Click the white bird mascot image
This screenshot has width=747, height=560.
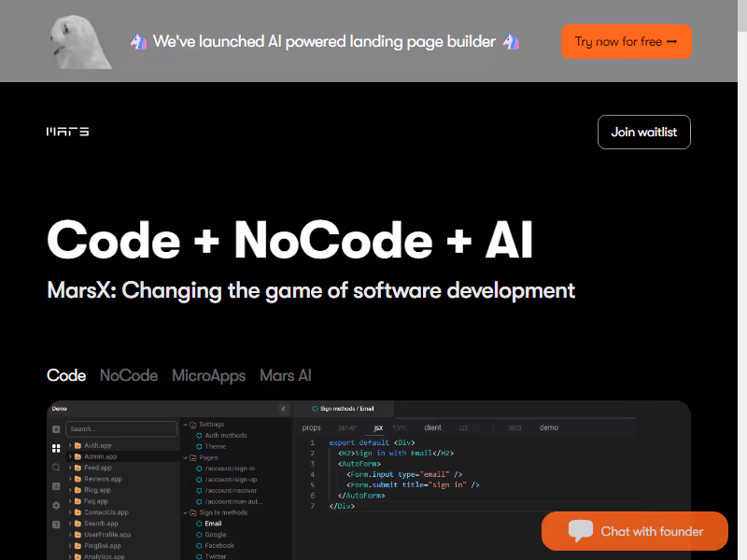click(80, 42)
